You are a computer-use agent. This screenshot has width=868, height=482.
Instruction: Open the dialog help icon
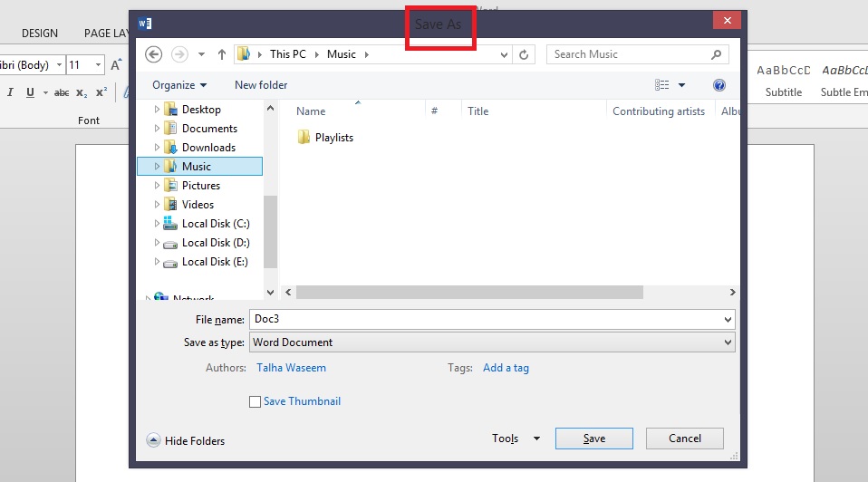click(x=719, y=85)
